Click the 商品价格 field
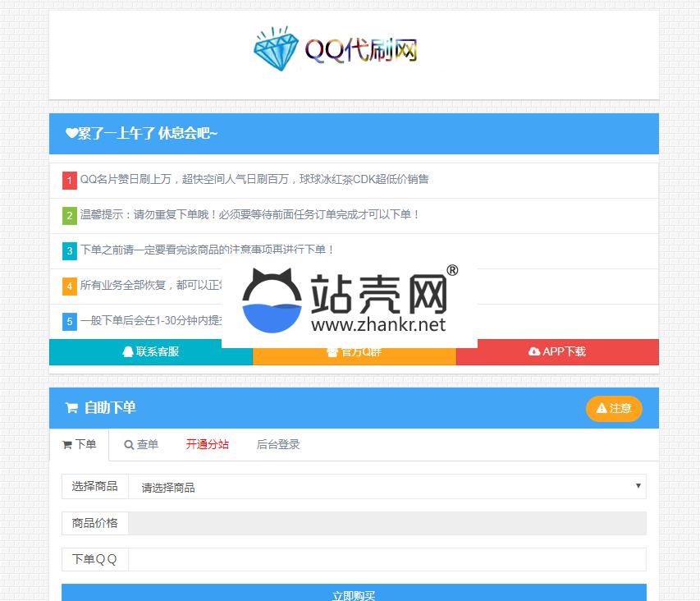 387,523
